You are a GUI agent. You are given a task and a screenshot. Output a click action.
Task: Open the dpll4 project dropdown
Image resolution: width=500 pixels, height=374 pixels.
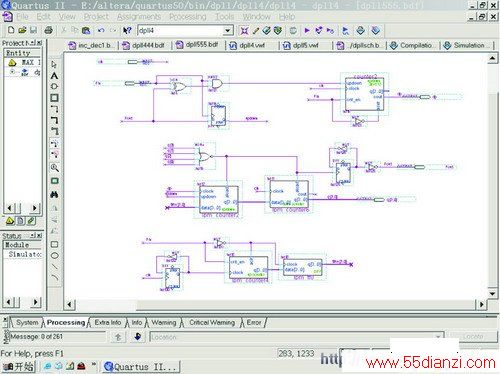(227, 31)
